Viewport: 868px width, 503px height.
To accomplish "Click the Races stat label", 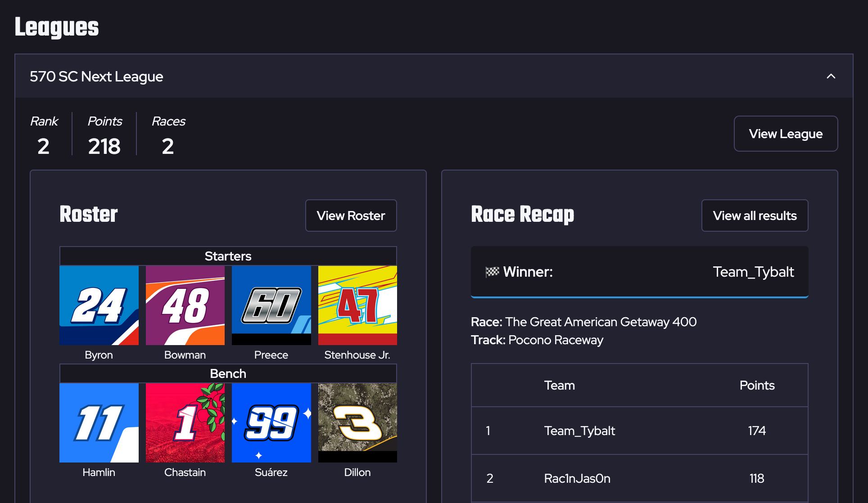I will pyautogui.click(x=168, y=121).
